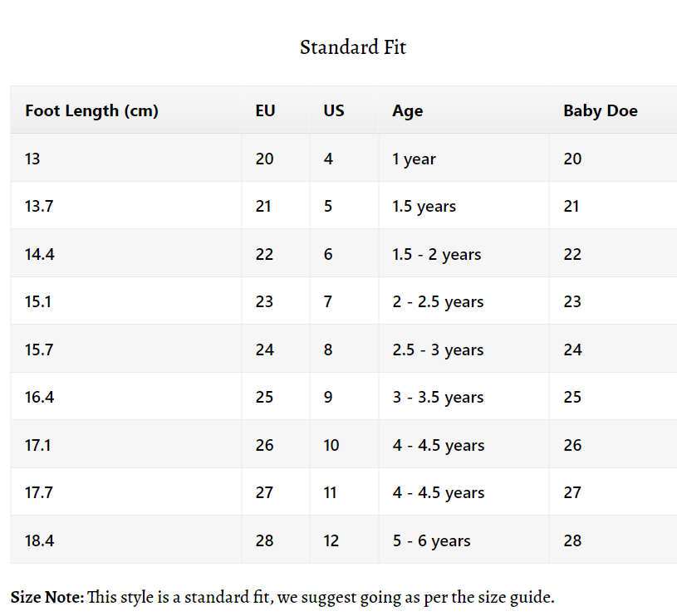
Task: Click the "Baby Doe" column header
Action: [x=600, y=110]
